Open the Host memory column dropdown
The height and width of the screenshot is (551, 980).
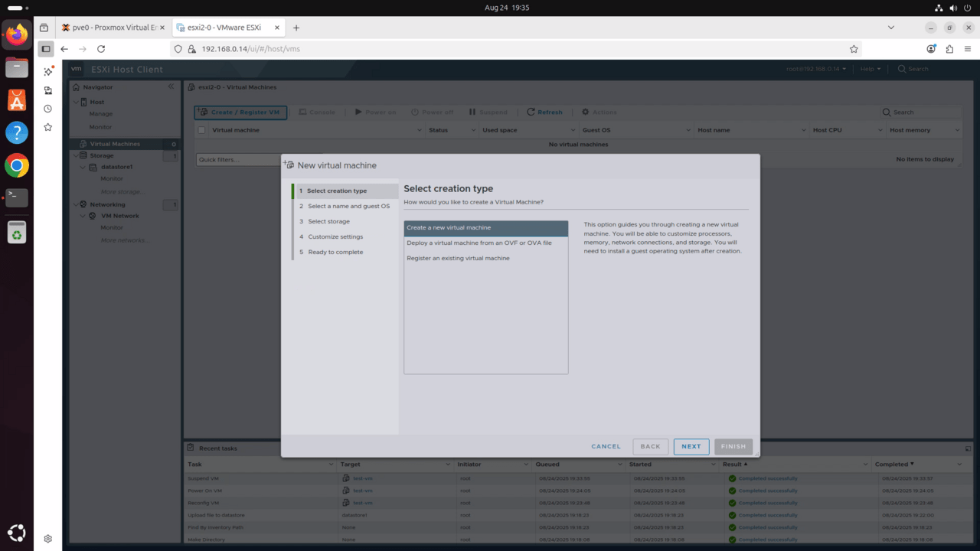pyautogui.click(x=957, y=130)
